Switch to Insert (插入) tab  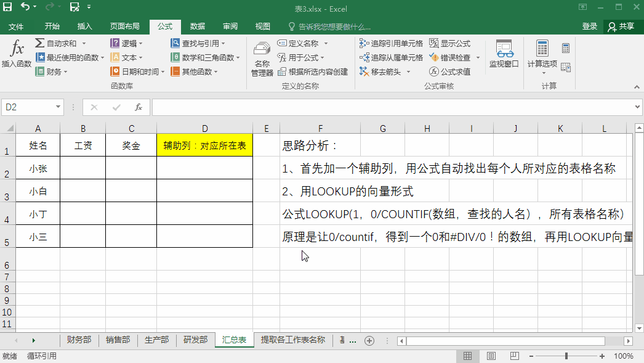(x=84, y=27)
